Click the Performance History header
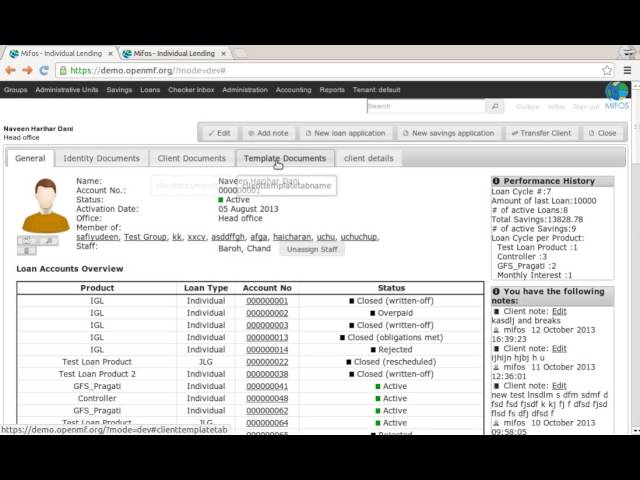The height and width of the screenshot is (480, 640). click(x=552, y=181)
